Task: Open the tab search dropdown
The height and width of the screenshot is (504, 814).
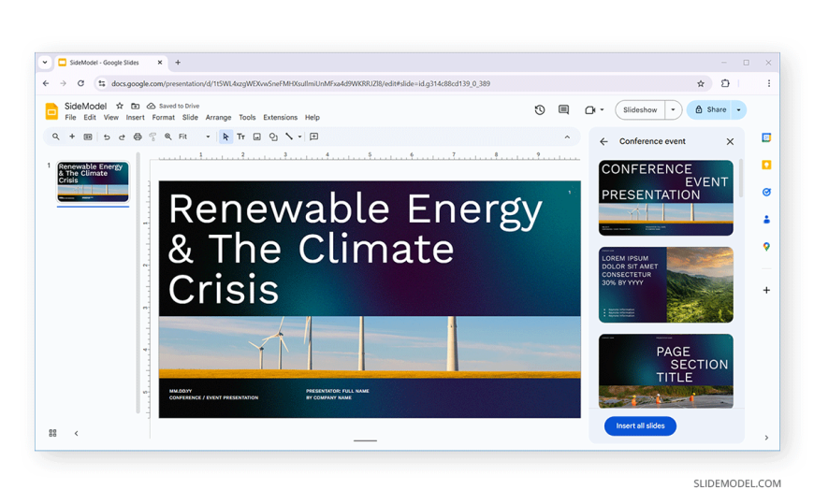Action: pos(45,63)
